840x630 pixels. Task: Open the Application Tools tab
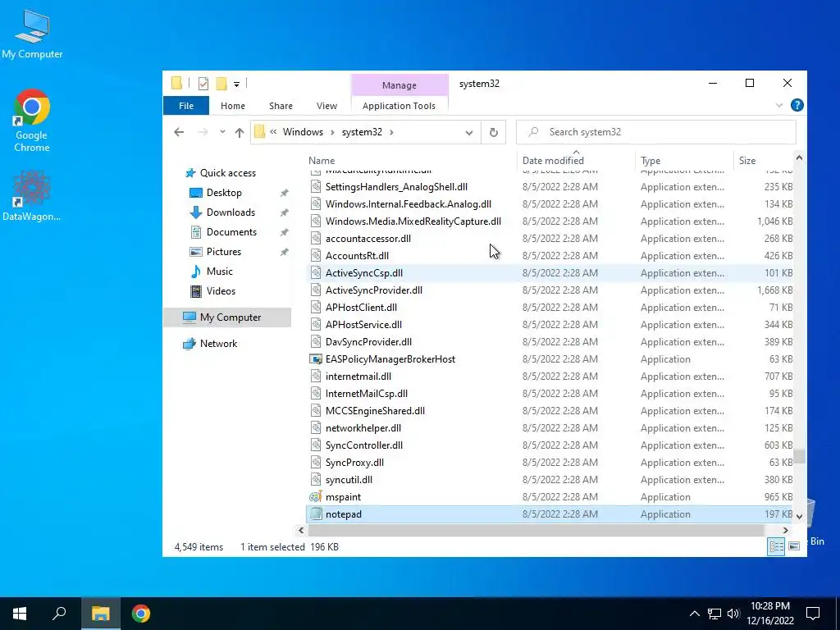399,106
